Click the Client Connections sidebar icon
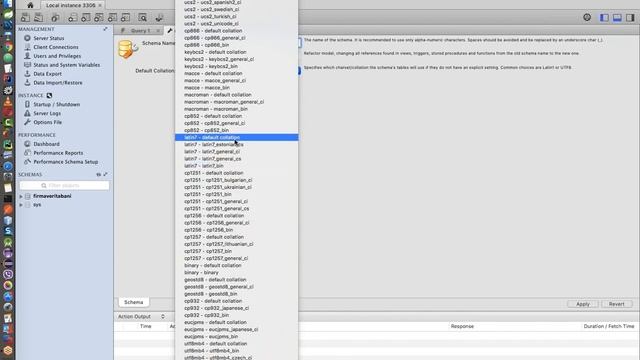 [x=27, y=47]
